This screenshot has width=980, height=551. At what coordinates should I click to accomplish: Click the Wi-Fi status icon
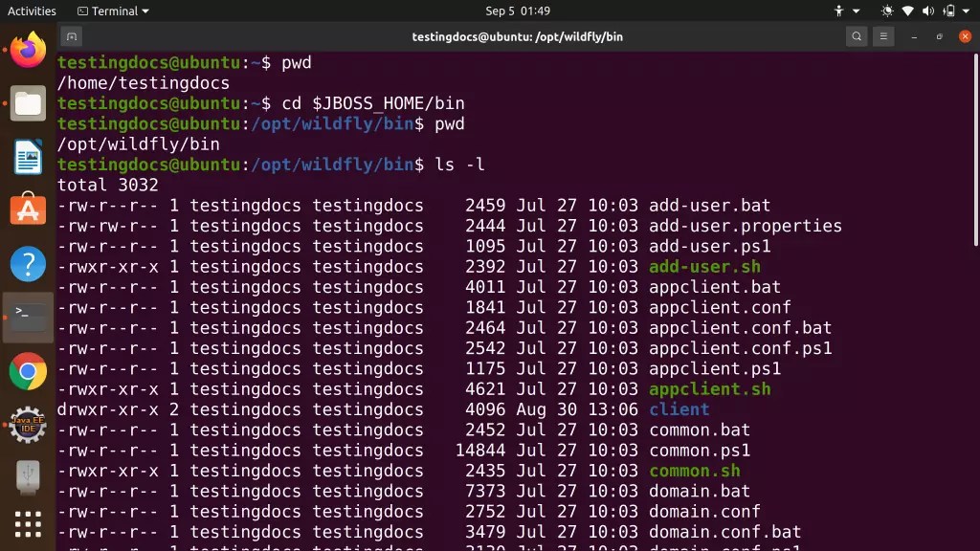click(x=907, y=11)
